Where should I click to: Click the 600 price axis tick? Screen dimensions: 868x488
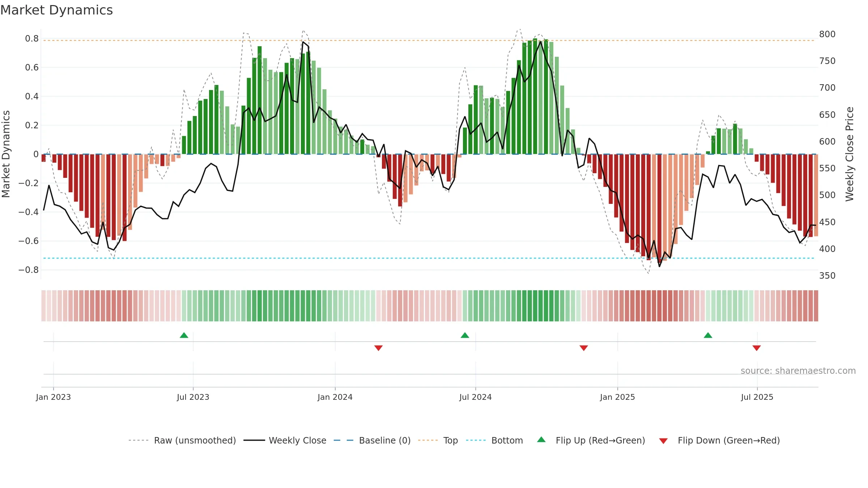click(x=827, y=141)
